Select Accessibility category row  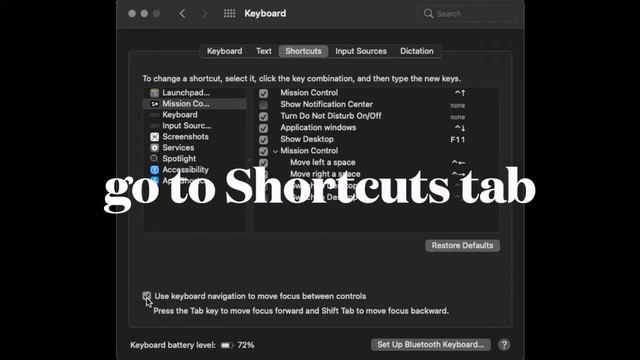click(195, 170)
